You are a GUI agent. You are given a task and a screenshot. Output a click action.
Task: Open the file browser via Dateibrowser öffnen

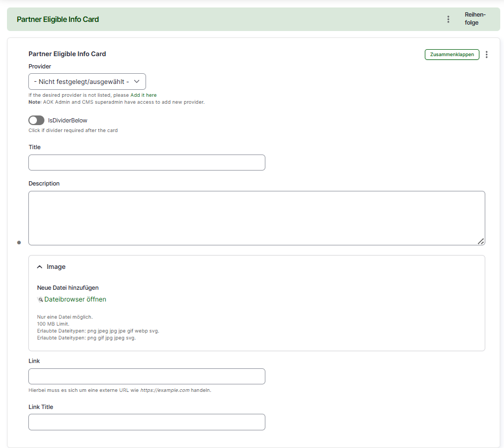[75, 299]
